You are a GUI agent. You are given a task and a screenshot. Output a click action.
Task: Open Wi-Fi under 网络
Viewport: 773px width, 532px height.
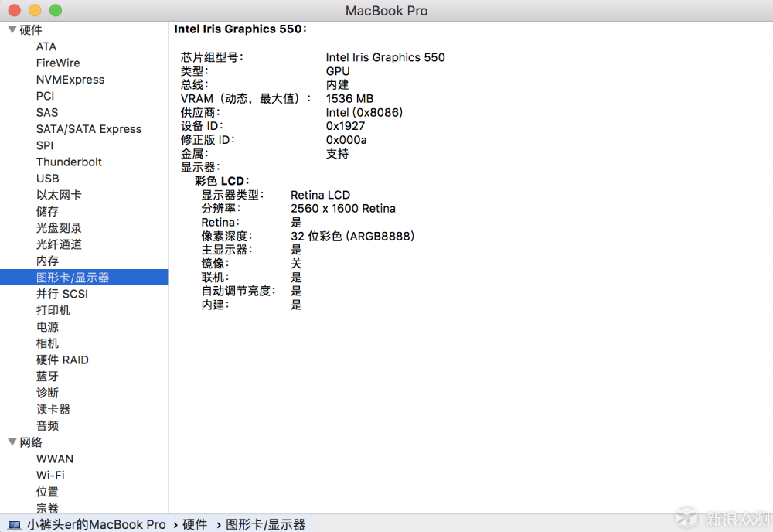point(50,476)
